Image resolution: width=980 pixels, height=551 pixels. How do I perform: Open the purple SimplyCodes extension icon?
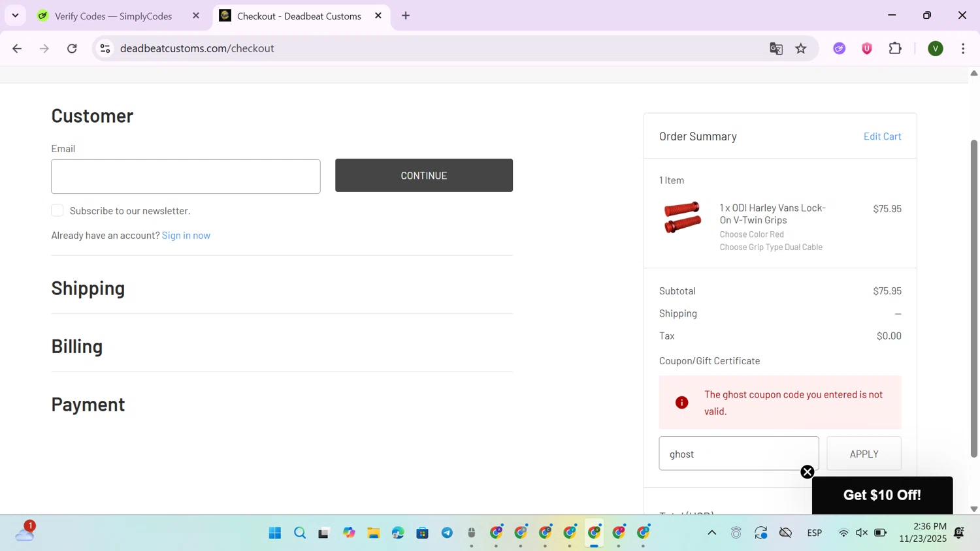[840, 48]
